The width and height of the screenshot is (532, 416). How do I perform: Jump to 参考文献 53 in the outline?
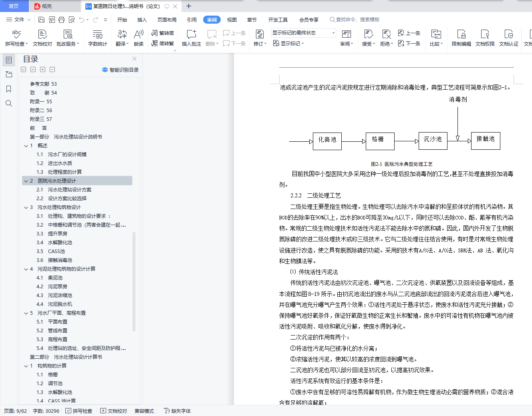(x=43, y=84)
